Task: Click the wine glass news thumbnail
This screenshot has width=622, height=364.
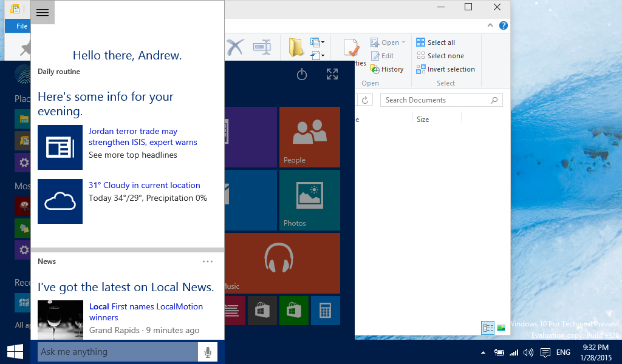Action: [x=60, y=320]
